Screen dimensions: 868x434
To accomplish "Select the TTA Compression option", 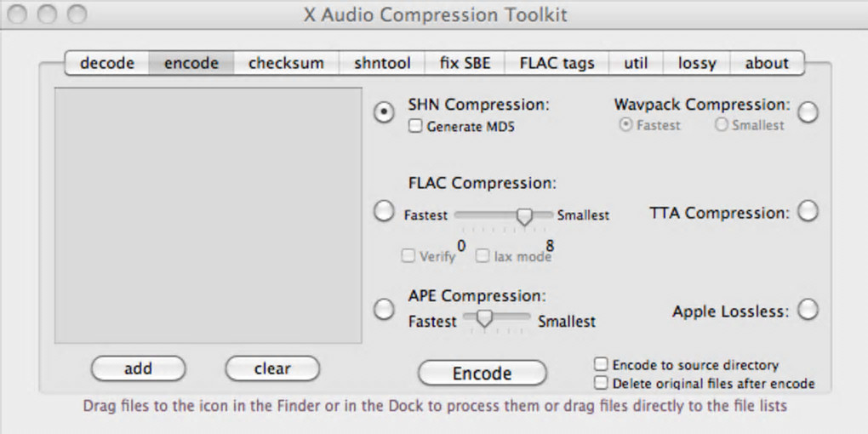I will (808, 211).
